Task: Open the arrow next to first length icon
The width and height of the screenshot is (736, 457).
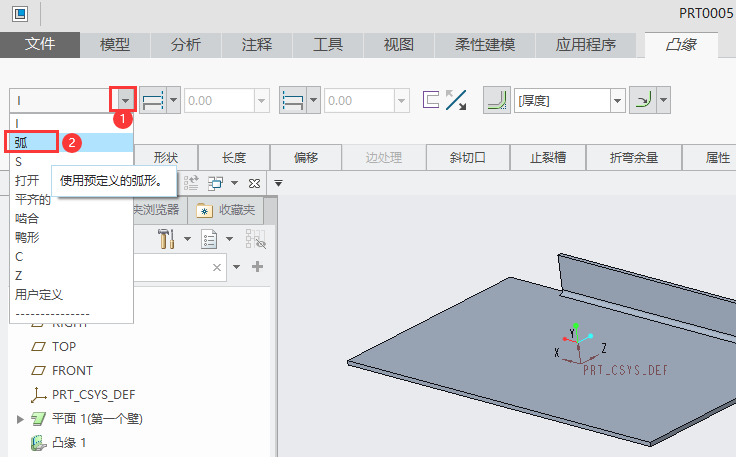Action: [x=174, y=100]
